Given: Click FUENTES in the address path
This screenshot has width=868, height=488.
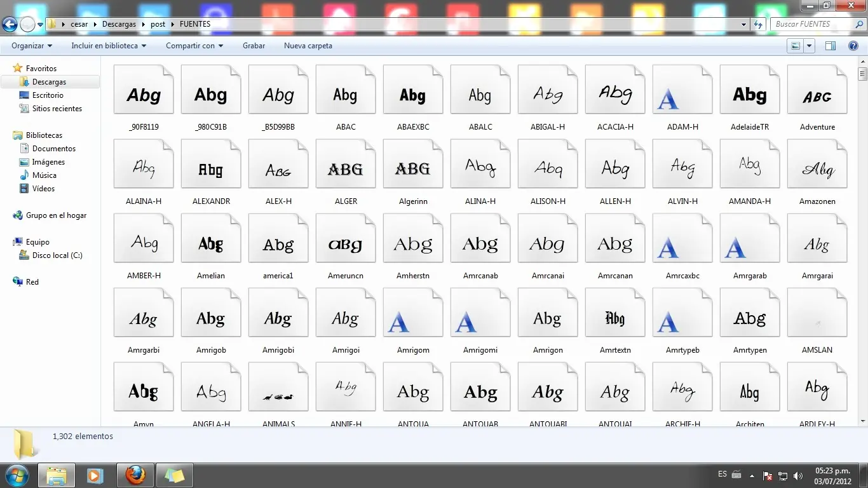Looking at the screenshot, I should click(195, 24).
